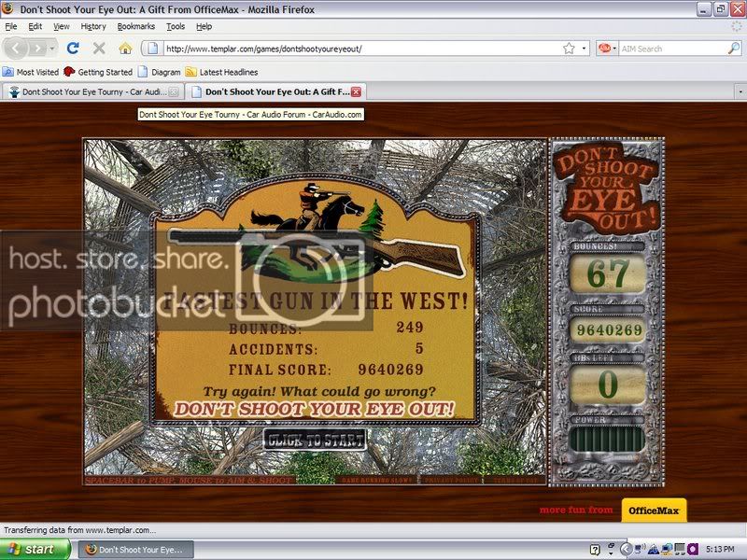747x560 pixels.
Task: Click the Forward arrow navigation button
Action: (38, 49)
